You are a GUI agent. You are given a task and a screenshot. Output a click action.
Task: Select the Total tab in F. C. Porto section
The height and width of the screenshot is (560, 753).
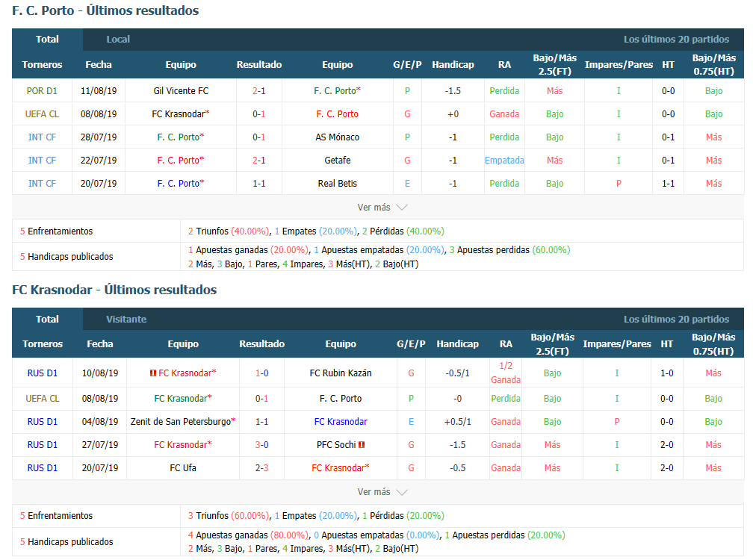(x=47, y=40)
